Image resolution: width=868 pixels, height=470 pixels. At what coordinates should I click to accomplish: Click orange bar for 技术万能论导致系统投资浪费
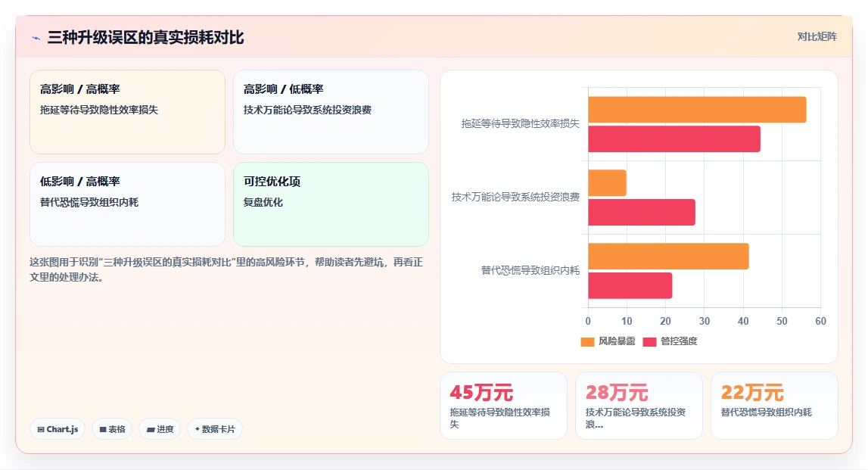pos(607,182)
